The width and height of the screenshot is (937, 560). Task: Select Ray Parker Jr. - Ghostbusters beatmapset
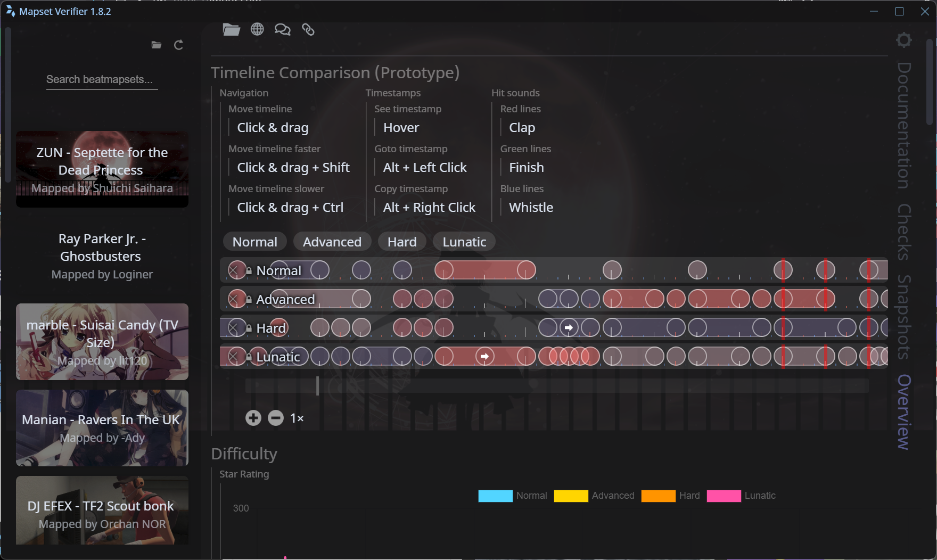(102, 256)
